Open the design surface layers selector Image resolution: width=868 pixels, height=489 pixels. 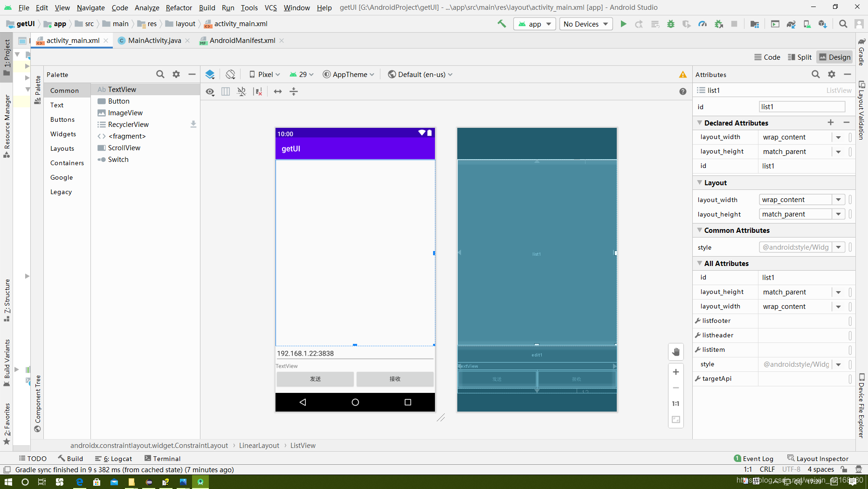(210, 75)
